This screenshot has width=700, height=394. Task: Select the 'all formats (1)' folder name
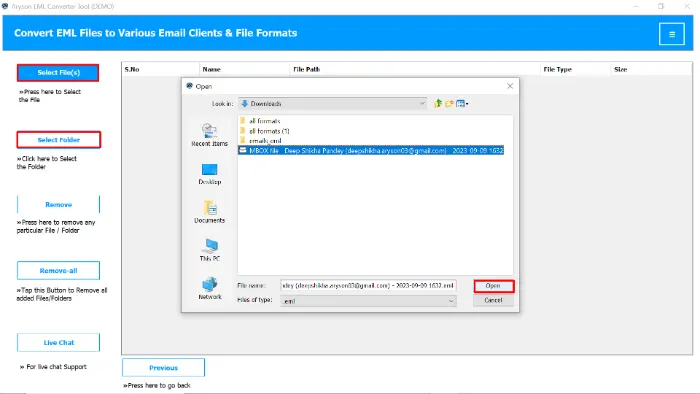pyautogui.click(x=269, y=131)
